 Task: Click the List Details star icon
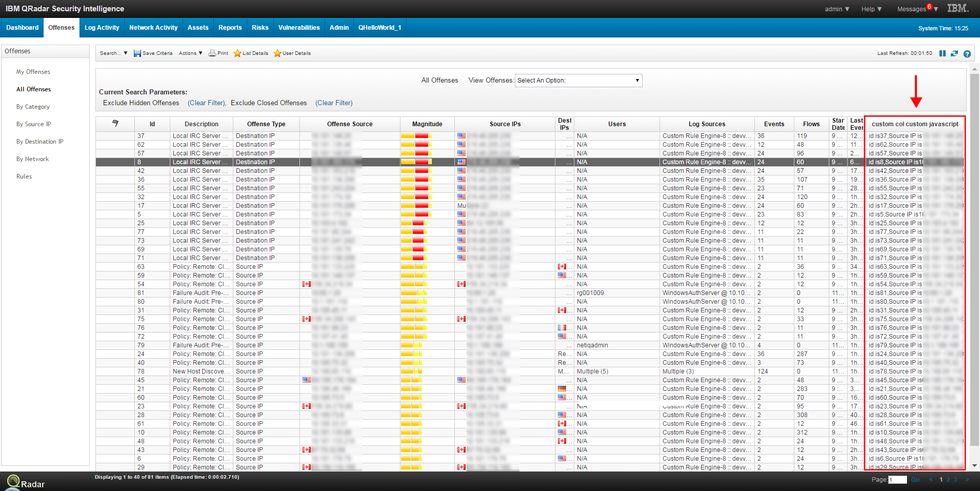pos(237,53)
